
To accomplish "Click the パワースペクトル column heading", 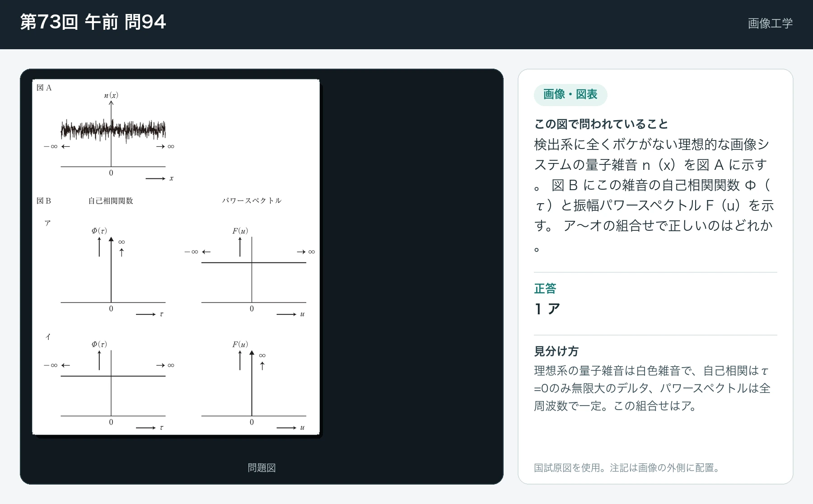I will coord(252,201).
